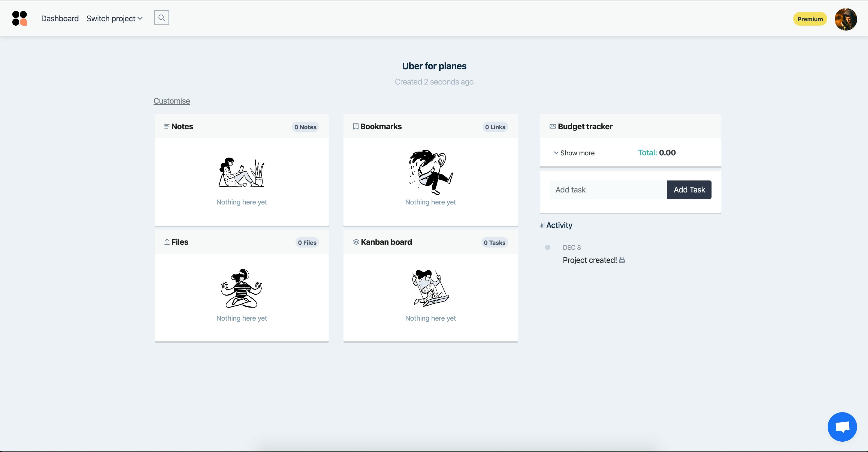Click the 0 Notes count badge
Screen dimensions: 868x452
click(305, 127)
